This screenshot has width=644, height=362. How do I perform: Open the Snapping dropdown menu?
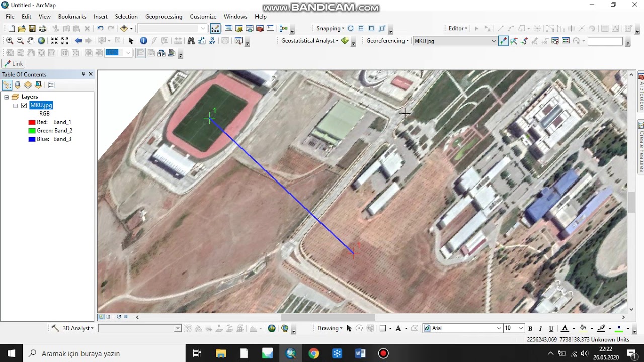click(x=331, y=29)
